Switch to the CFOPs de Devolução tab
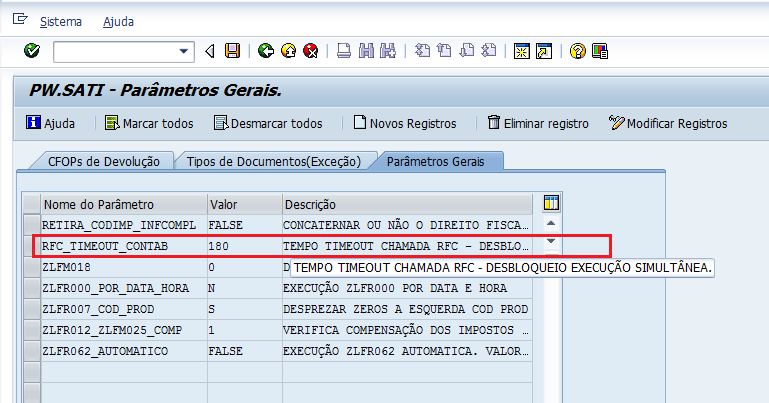The height and width of the screenshot is (403, 769). tap(103, 161)
